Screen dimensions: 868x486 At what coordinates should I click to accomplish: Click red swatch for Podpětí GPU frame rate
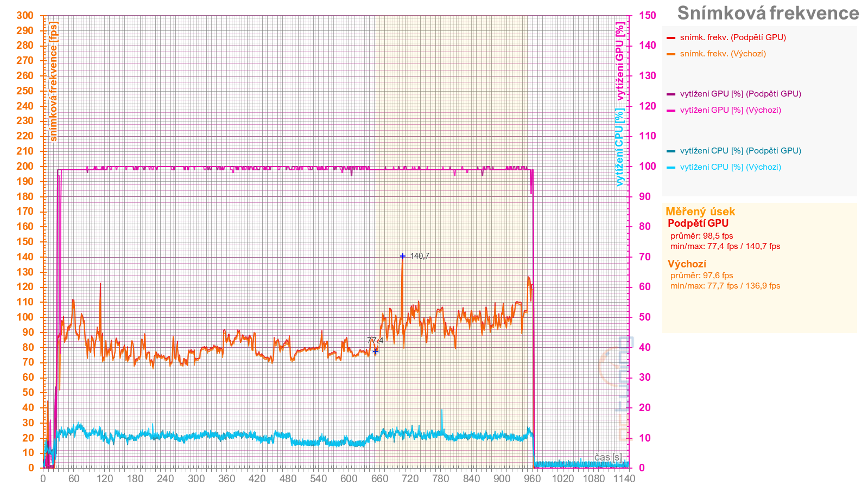pos(671,38)
